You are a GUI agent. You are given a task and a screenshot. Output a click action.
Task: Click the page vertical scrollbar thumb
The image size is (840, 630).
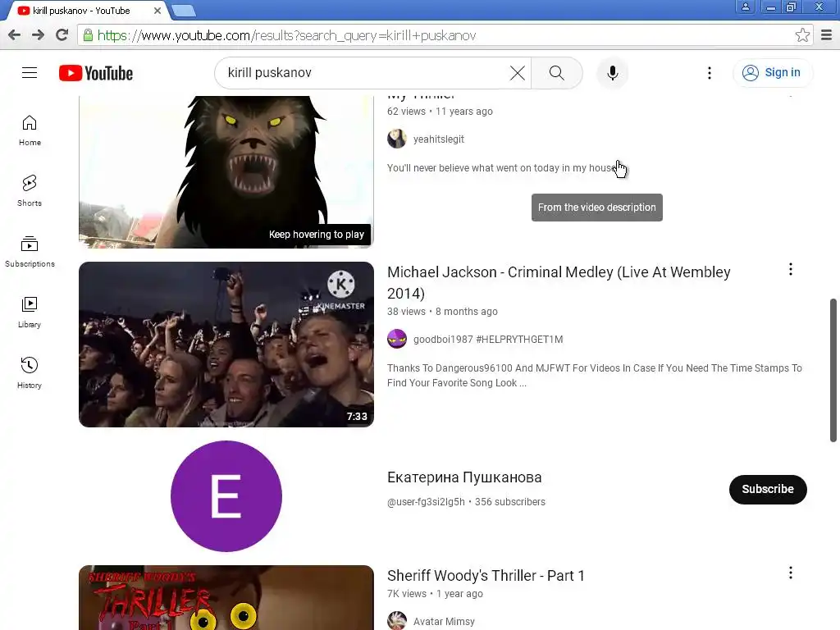click(x=833, y=370)
